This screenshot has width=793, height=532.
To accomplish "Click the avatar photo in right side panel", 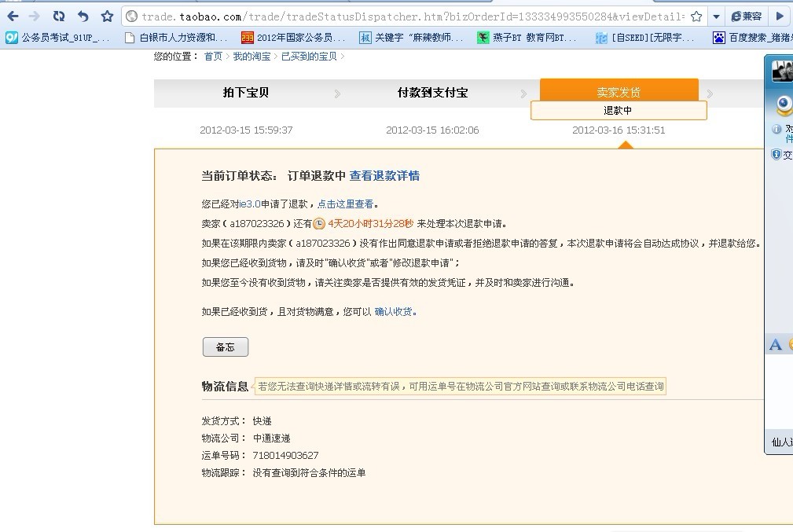I will click(x=782, y=71).
